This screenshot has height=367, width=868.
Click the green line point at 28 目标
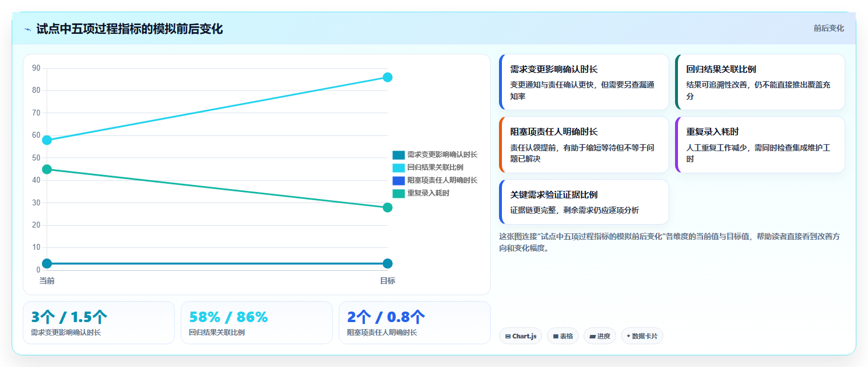[388, 207]
